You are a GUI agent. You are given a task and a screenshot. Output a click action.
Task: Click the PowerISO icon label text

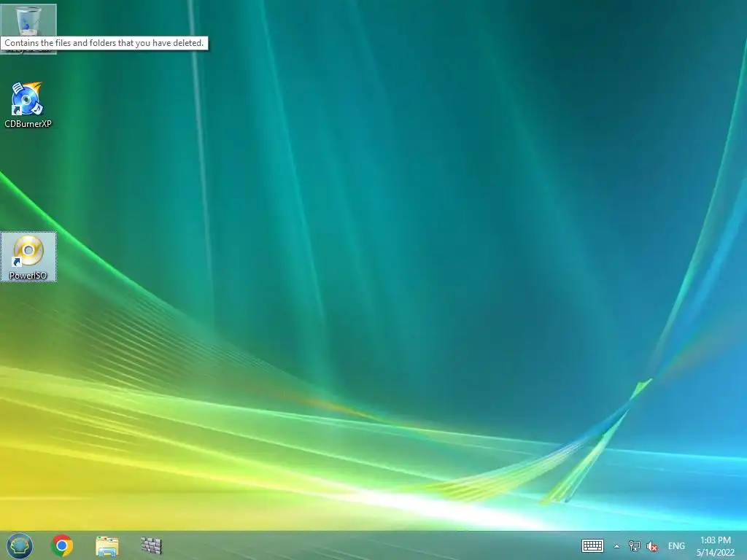coord(28,275)
